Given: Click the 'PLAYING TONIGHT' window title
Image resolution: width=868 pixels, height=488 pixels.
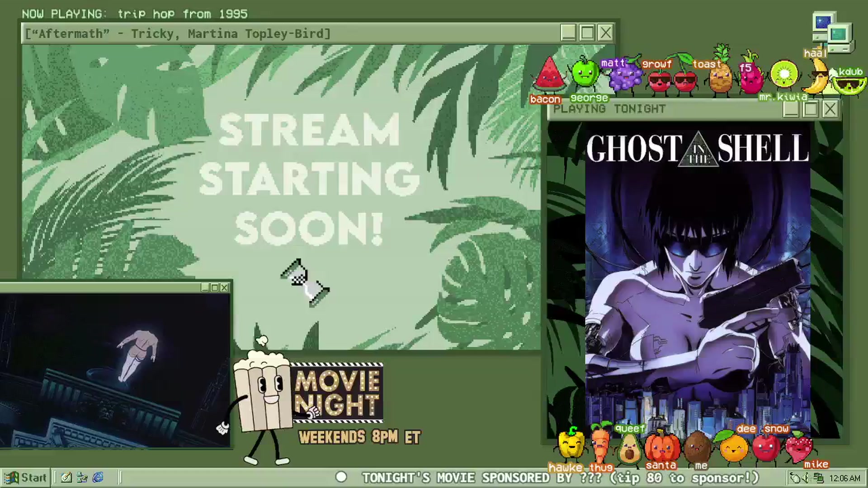Looking at the screenshot, I should click(609, 109).
